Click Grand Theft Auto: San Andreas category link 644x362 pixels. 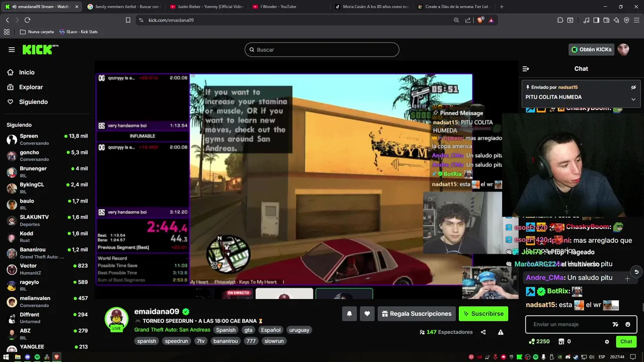click(172, 330)
